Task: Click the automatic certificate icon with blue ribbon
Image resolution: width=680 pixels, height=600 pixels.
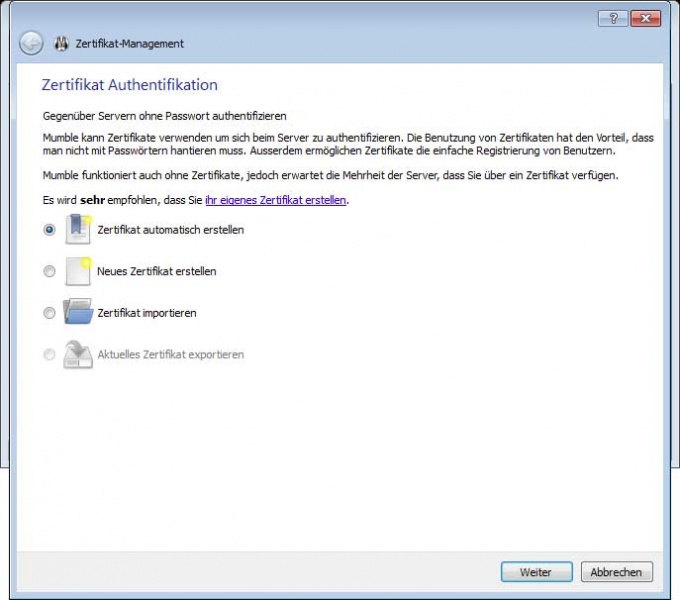Action: (x=78, y=229)
